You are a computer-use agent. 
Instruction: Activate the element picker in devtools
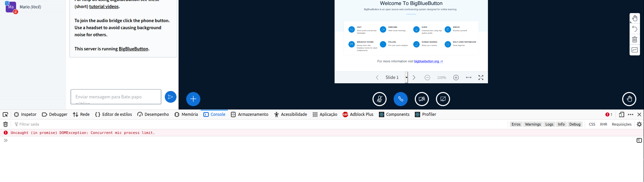coord(5,115)
